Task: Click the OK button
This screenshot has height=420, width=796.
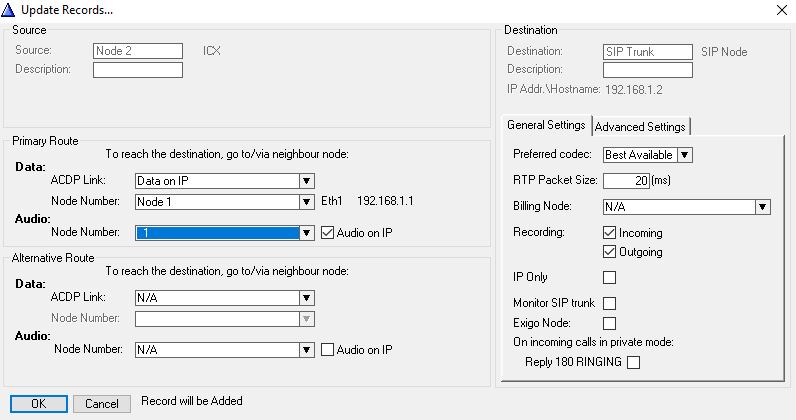Action: [38, 404]
